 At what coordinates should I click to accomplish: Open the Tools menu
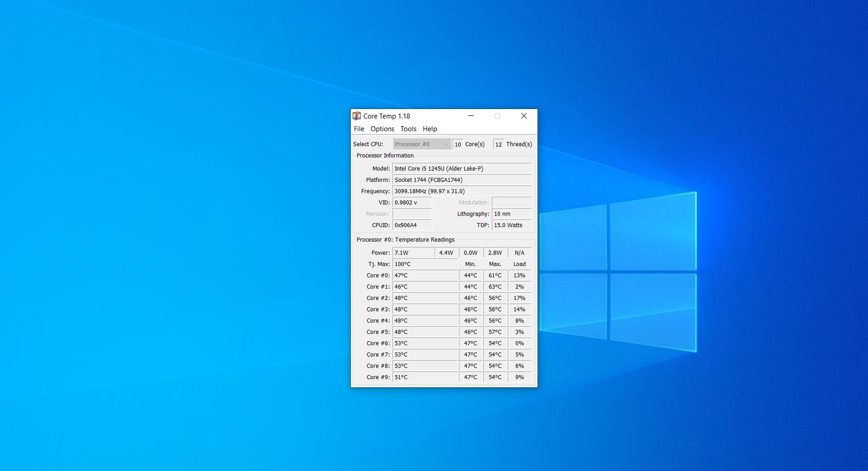point(408,129)
